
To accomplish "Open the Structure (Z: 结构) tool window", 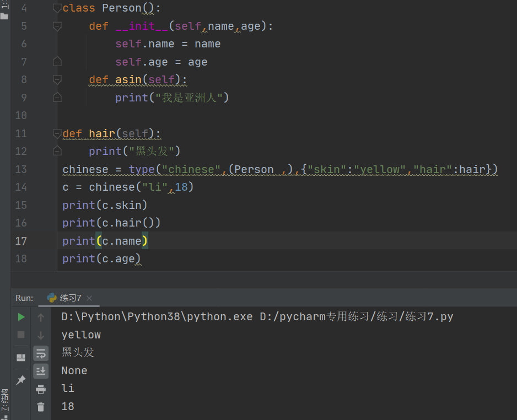I will 4,400.
